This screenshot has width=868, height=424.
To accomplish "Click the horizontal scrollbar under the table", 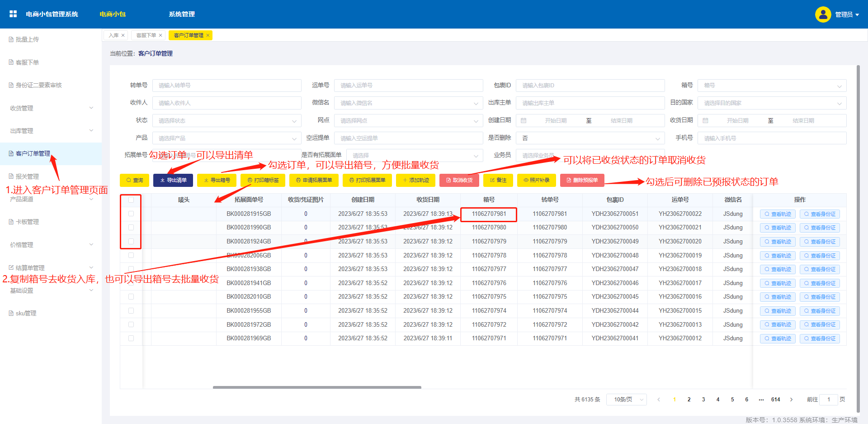I will coord(316,387).
